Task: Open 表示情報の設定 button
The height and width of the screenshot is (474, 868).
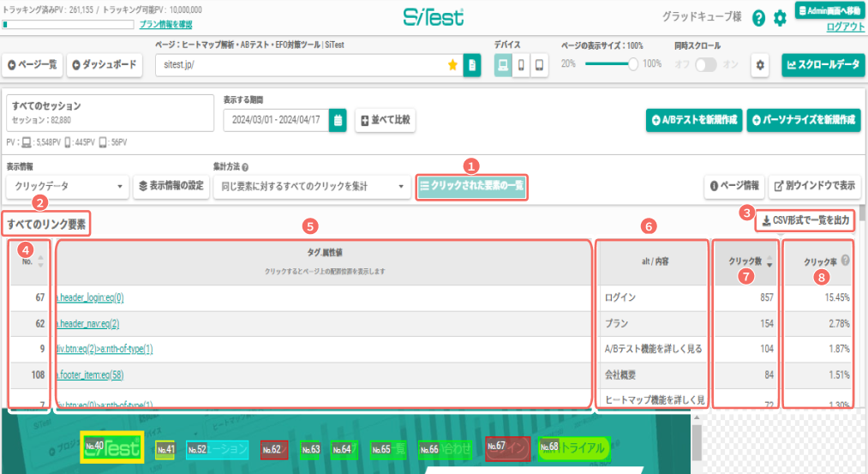Action: (171, 186)
